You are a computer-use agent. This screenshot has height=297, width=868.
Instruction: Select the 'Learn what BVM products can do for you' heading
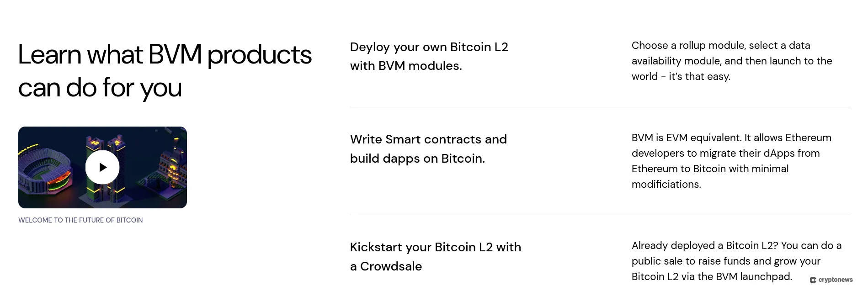click(x=165, y=71)
